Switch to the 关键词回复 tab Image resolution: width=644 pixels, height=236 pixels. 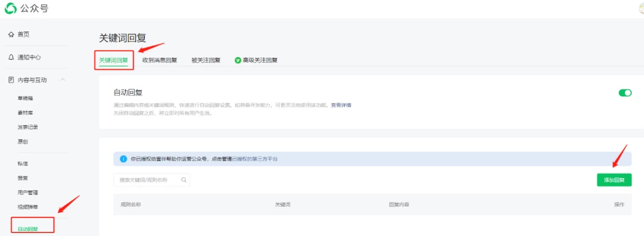click(x=113, y=60)
